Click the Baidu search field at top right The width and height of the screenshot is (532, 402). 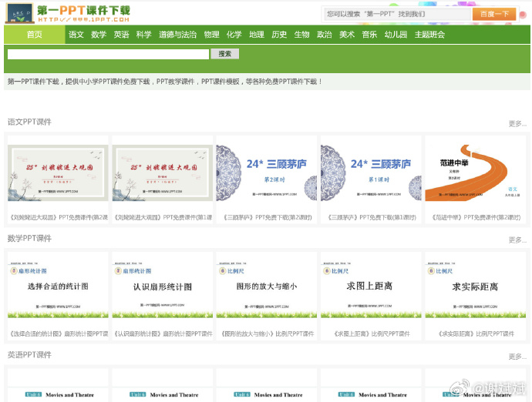click(397, 14)
